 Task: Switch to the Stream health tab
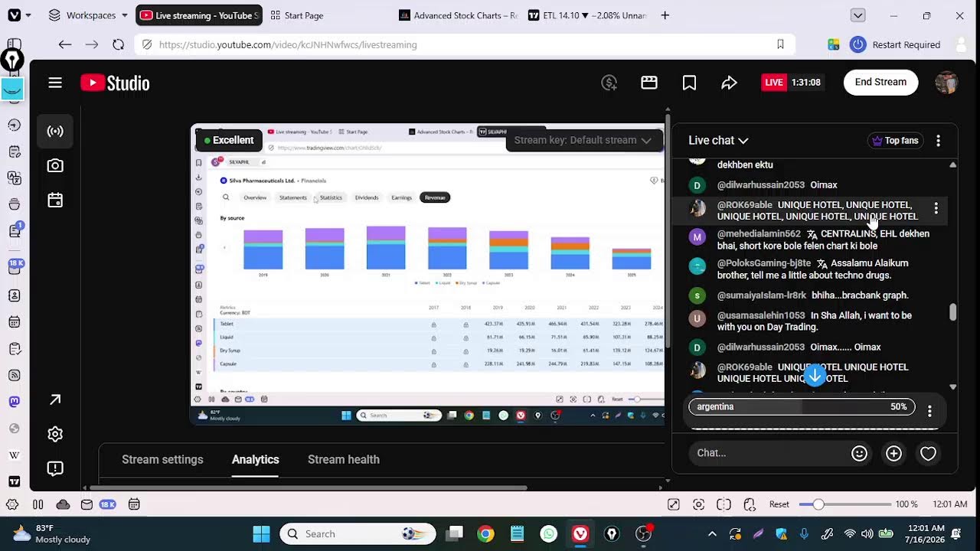coord(344,459)
